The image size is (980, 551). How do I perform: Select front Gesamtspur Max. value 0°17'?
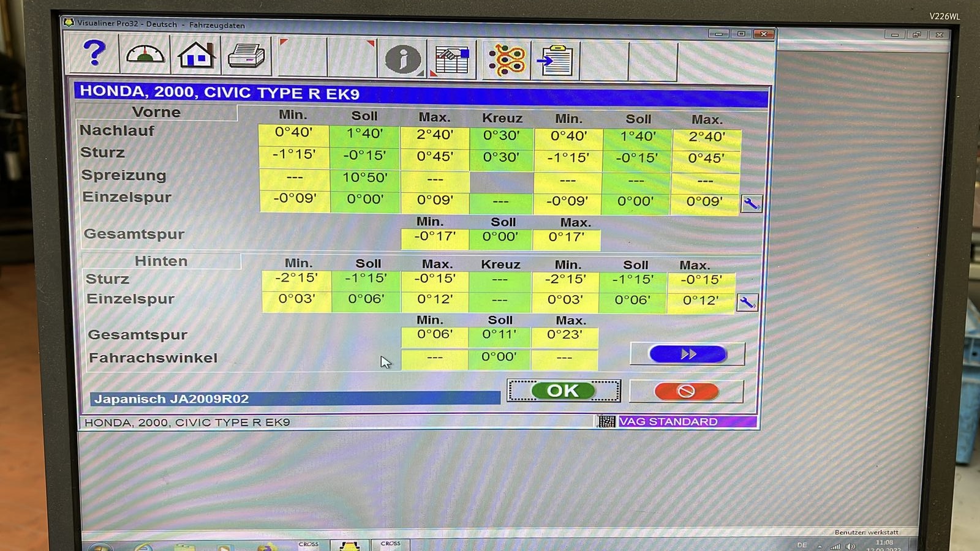567,237
